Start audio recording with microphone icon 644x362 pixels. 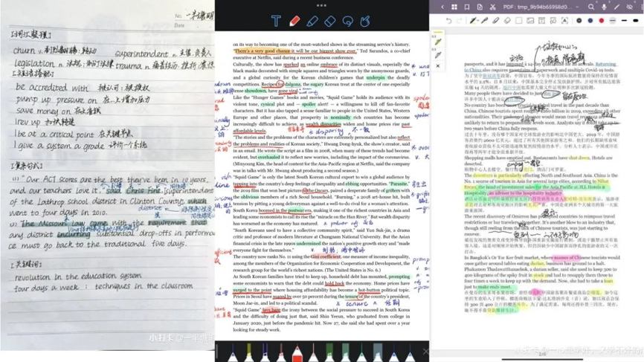[604, 7]
